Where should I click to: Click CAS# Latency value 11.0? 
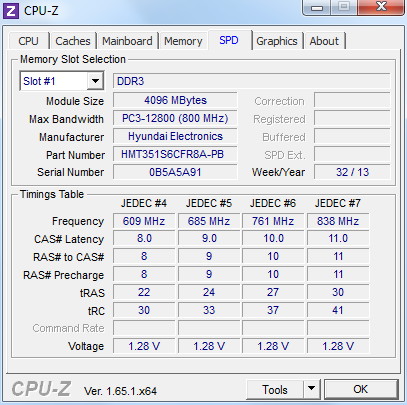point(338,239)
